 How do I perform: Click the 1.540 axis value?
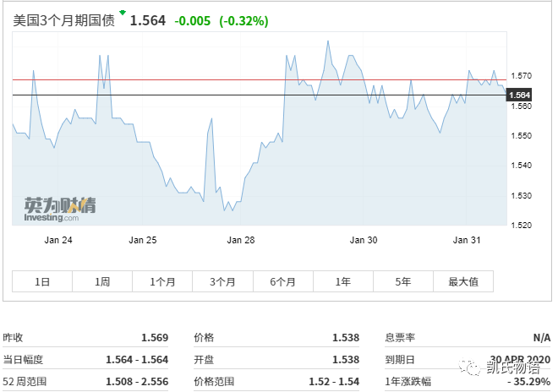point(522,166)
